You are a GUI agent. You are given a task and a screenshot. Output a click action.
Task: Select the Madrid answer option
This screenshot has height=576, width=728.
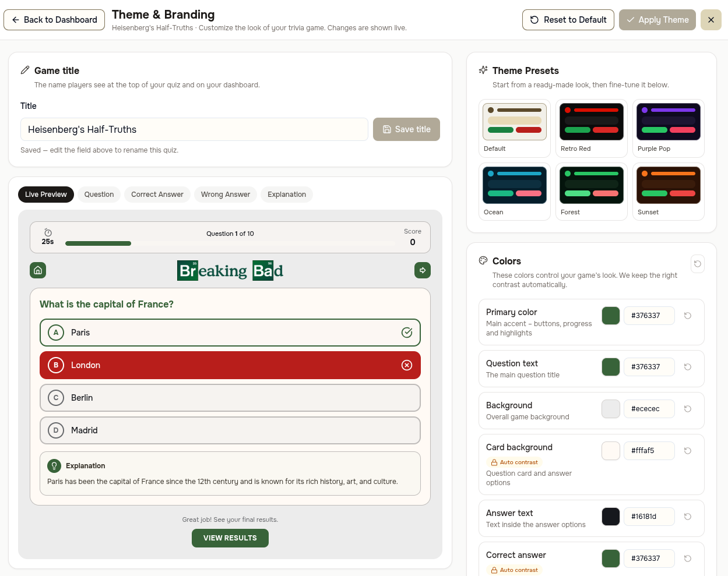pyautogui.click(x=230, y=430)
